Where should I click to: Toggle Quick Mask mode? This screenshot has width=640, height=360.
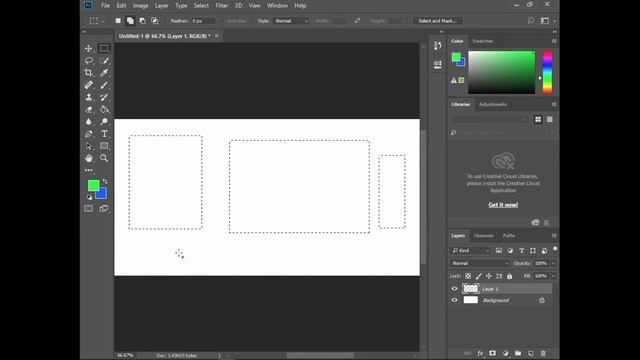pos(89,209)
